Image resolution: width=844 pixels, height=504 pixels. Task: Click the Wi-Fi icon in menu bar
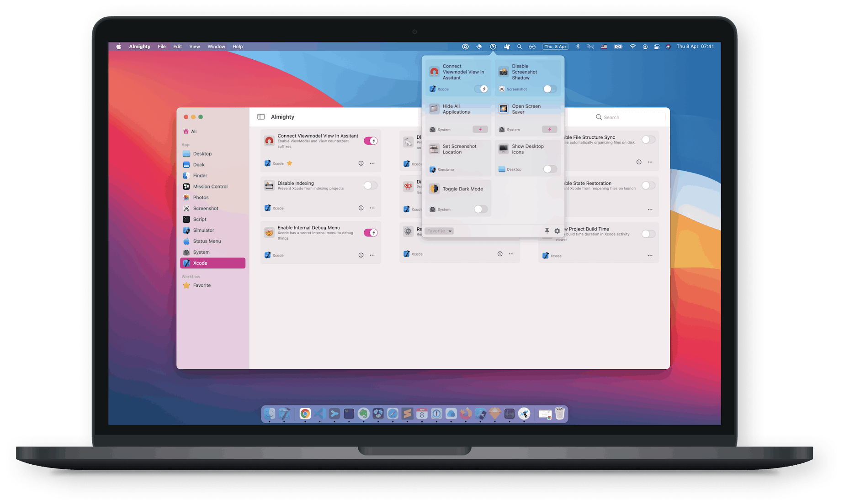click(x=632, y=47)
